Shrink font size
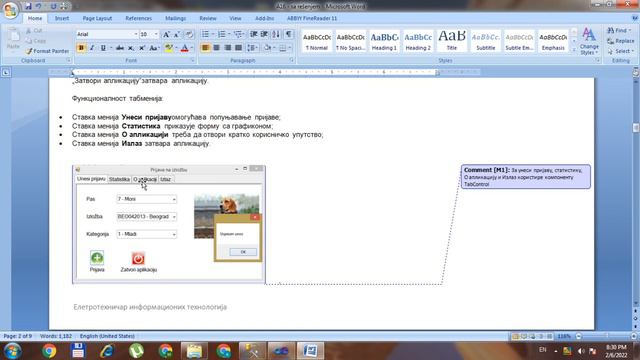The image size is (640, 360). 177,34
